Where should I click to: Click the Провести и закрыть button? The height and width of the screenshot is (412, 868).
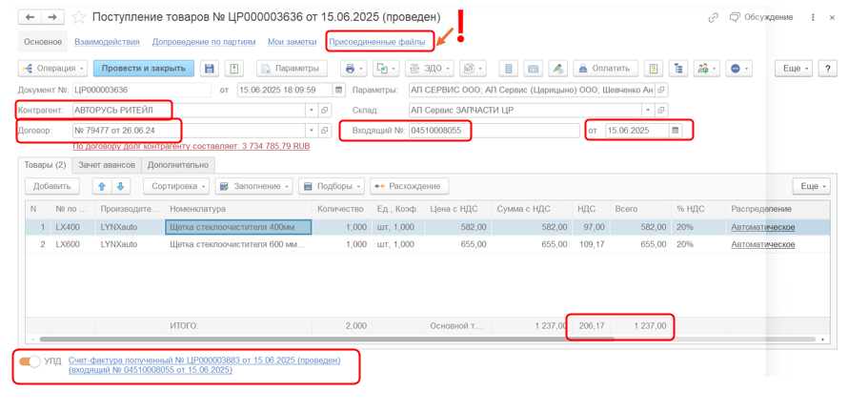(x=143, y=69)
